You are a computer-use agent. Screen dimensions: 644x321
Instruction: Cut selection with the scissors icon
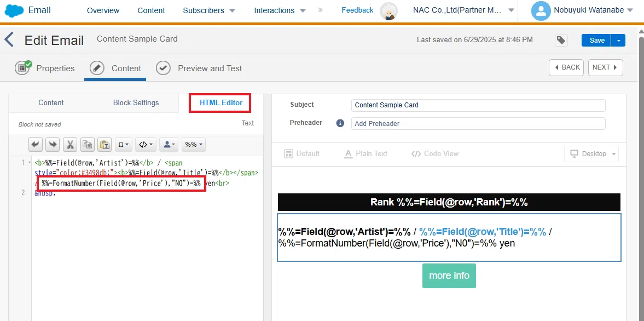click(70, 145)
